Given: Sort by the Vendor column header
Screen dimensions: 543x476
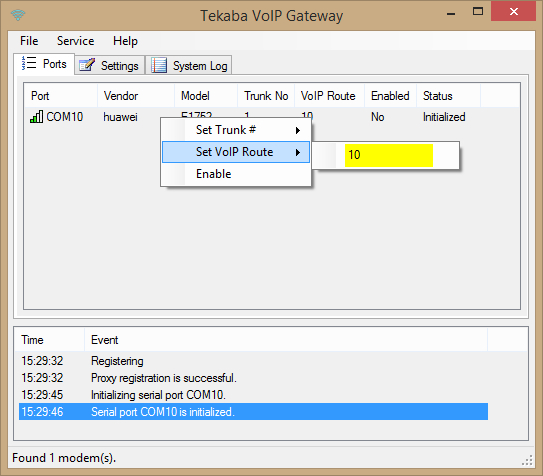Looking at the screenshot, I should [x=136, y=96].
